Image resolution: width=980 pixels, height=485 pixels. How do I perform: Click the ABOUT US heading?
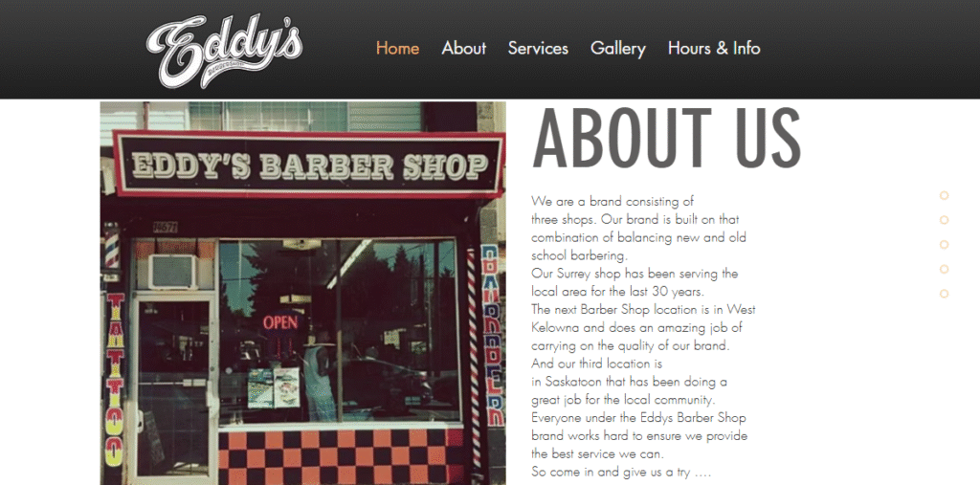point(666,138)
